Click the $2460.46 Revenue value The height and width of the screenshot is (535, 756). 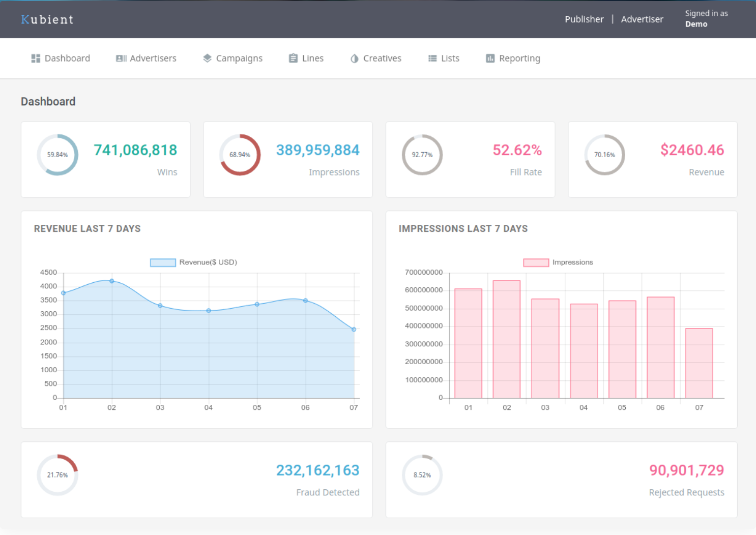click(692, 150)
